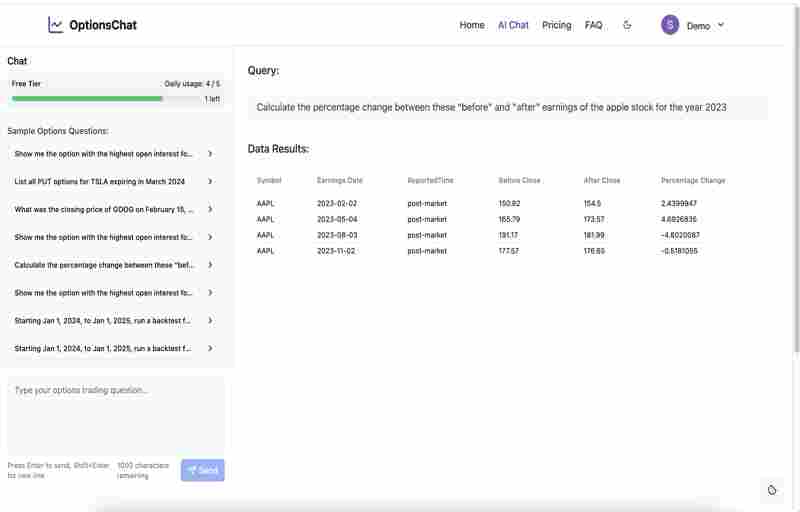800x512 pixels.
Task: Open the Pricing page
Action: pos(557,25)
